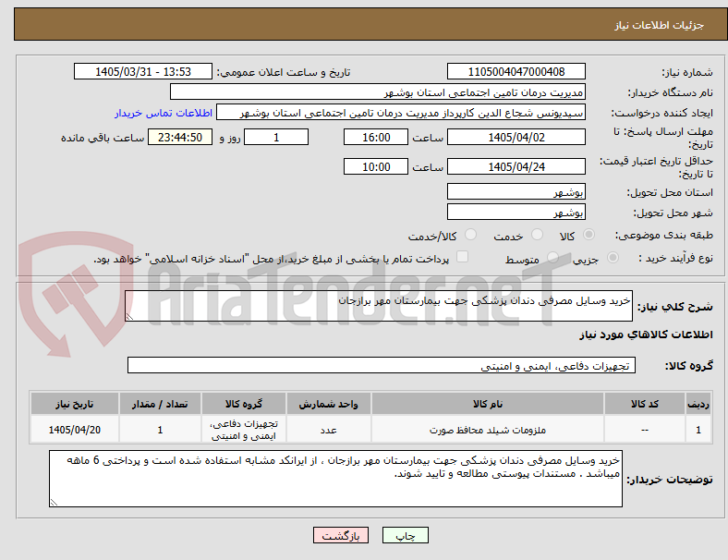This screenshot has height=560, width=728.
Task: Click the resize handle of buyer notes textarea
Action: point(54,503)
